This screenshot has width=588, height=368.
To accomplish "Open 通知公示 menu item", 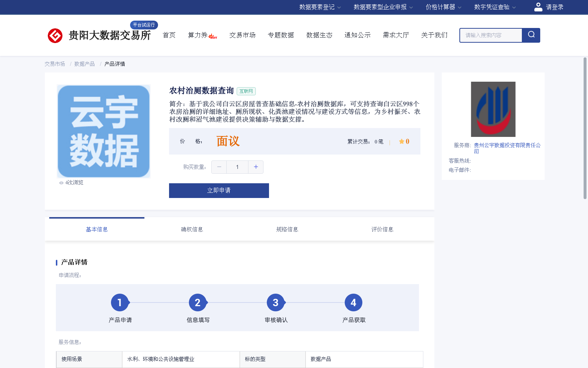I will 358,35.
